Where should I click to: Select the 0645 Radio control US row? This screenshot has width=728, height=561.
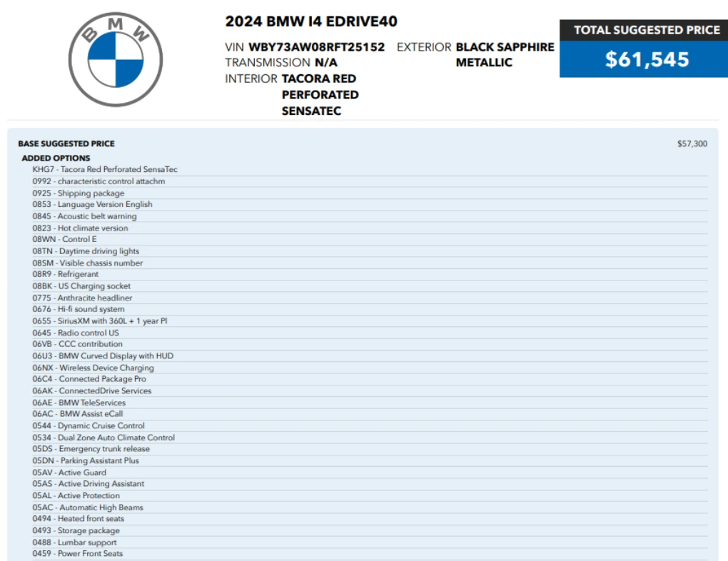point(370,333)
